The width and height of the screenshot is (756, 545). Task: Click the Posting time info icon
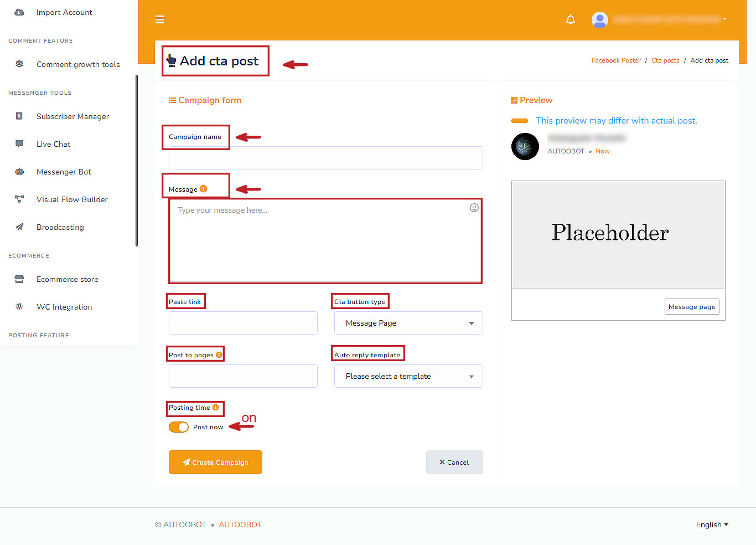click(216, 408)
